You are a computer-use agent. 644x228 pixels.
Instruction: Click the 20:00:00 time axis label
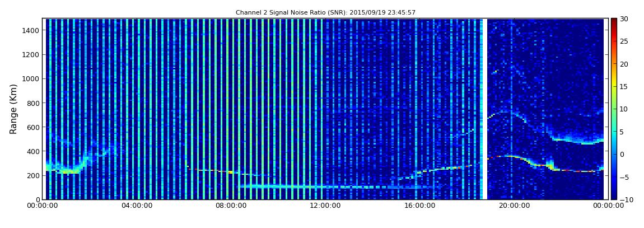pos(514,207)
